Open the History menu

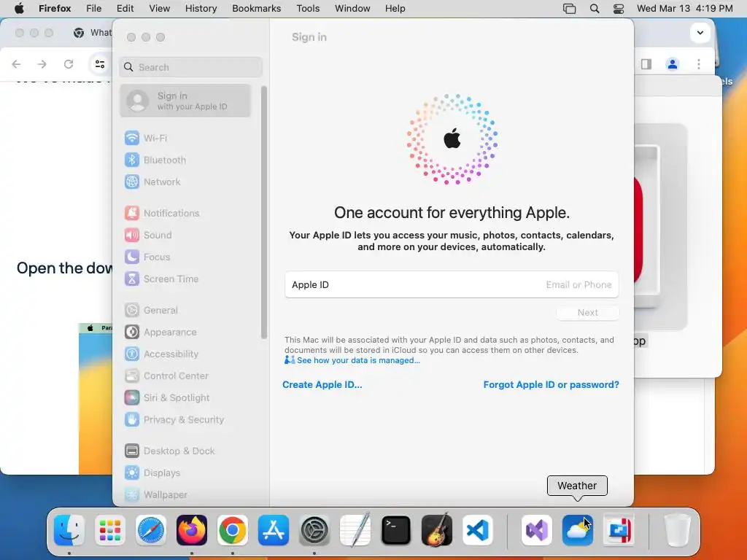[201, 9]
